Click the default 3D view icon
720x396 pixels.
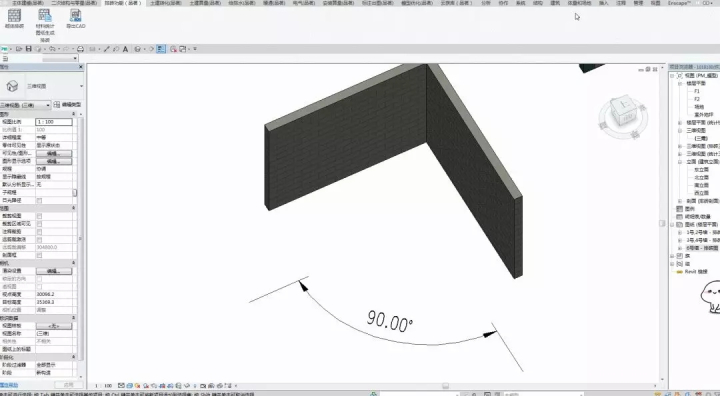point(137,49)
